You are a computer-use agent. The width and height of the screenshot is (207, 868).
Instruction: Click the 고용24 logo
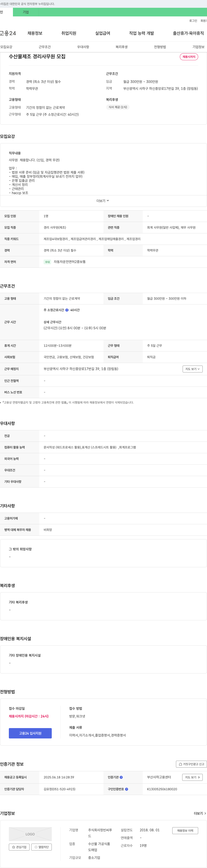[8, 33]
